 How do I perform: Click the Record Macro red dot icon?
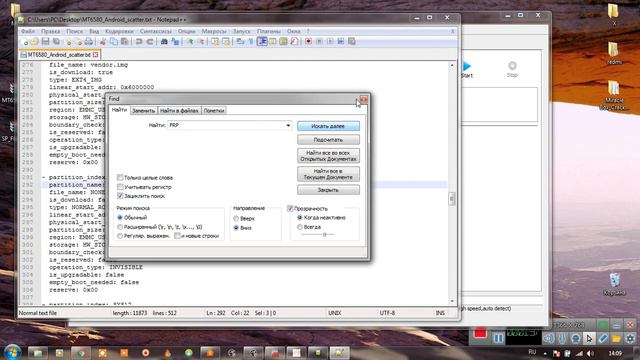coord(308,42)
